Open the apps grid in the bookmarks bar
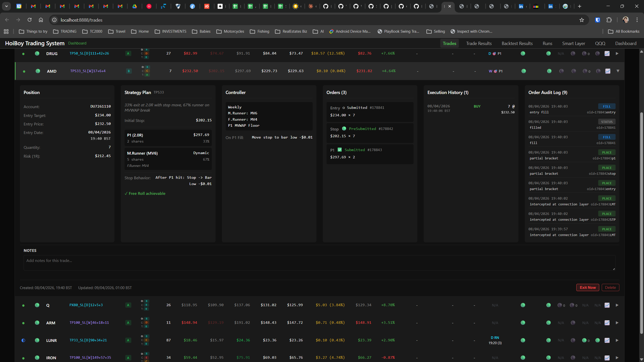Image resolution: width=644 pixels, height=362 pixels. tap(6, 31)
